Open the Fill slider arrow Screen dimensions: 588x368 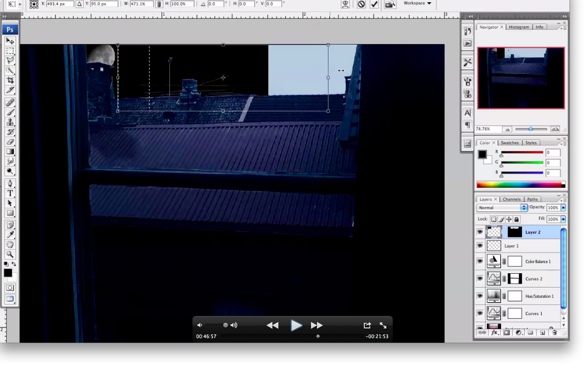pyautogui.click(x=563, y=219)
